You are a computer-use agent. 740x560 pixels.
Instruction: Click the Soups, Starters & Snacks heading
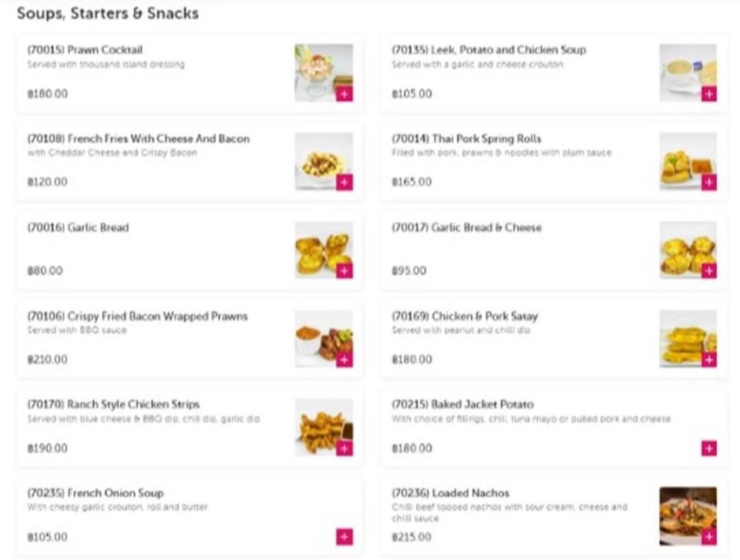tap(108, 13)
